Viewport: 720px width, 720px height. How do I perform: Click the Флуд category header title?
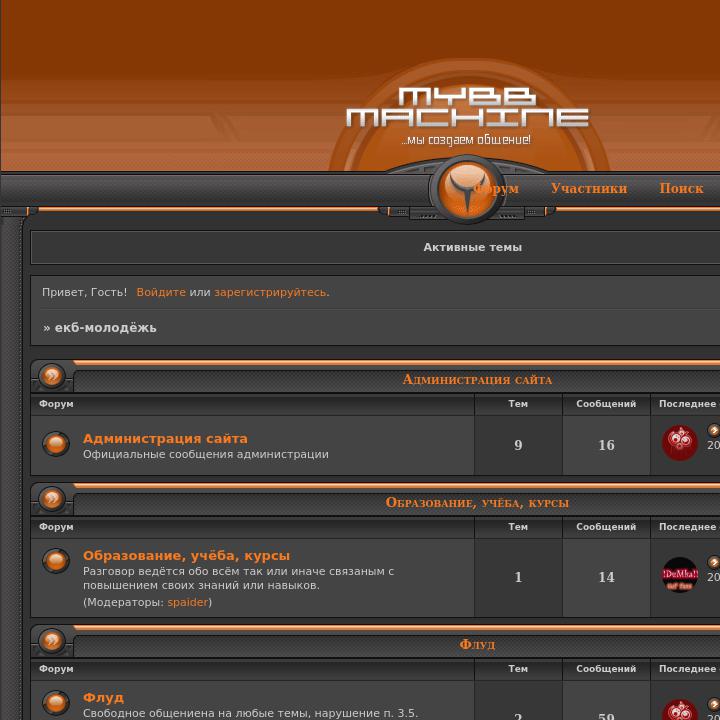point(477,644)
